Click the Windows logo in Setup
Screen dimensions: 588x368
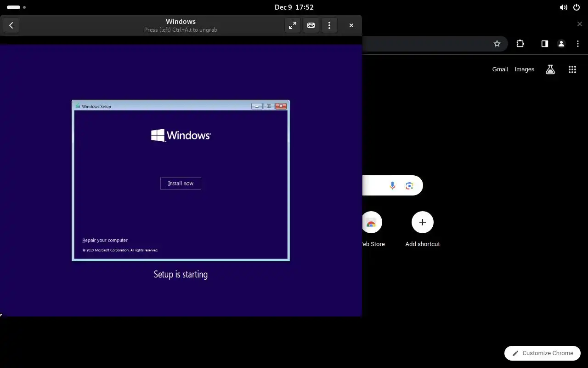[x=181, y=135]
